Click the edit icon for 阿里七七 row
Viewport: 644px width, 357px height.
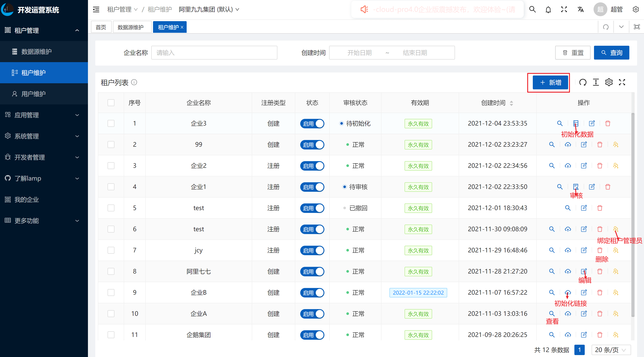(x=584, y=271)
